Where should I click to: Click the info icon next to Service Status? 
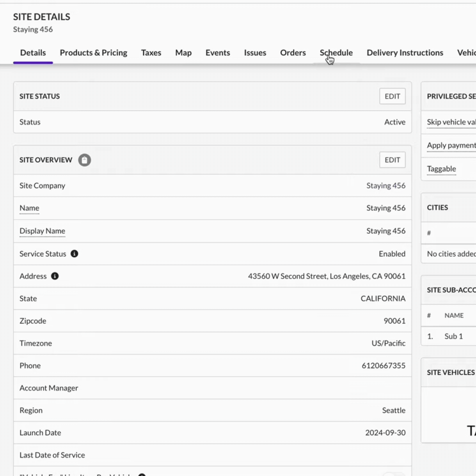74,254
